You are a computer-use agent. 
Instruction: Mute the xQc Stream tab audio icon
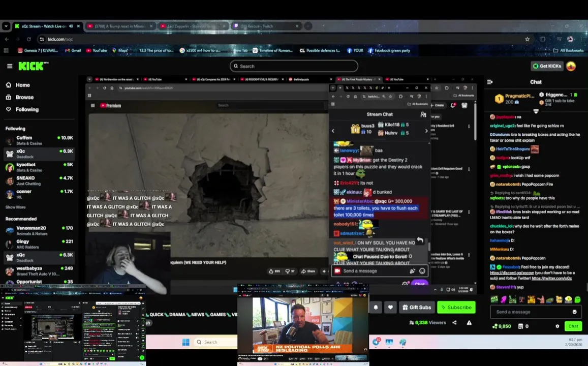[71, 26]
